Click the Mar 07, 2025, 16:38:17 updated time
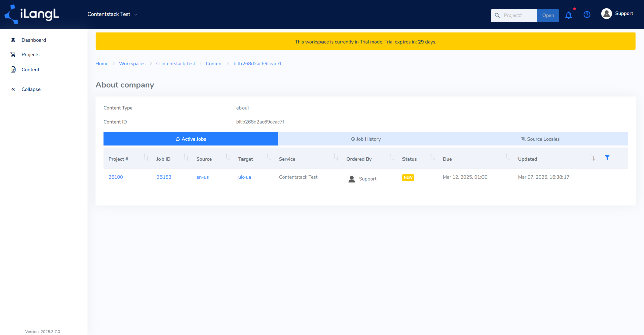This screenshot has width=644, height=335. click(x=543, y=177)
